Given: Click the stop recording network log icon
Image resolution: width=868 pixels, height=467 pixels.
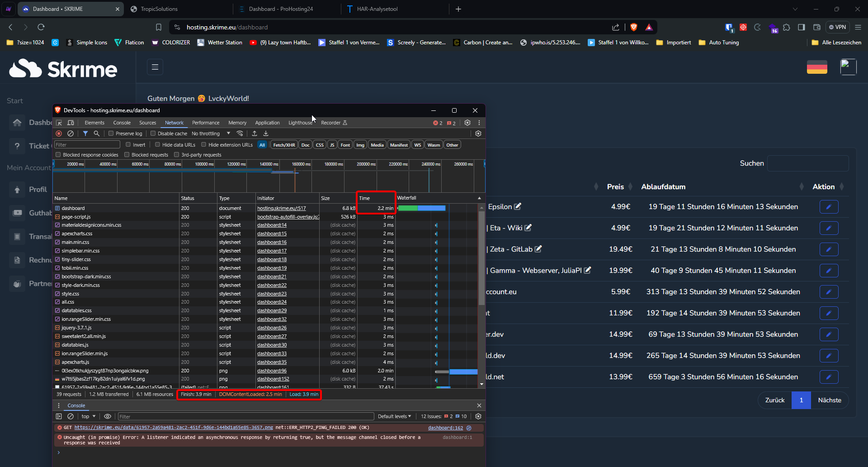Looking at the screenshot, I should 59,133.
